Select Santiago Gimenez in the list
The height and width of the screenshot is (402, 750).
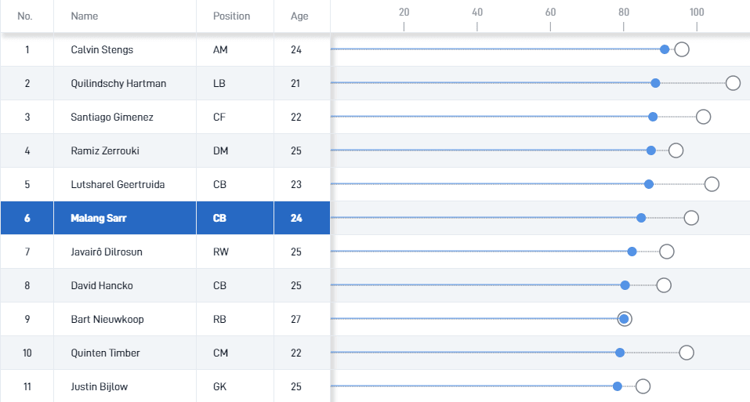tap(112, 117)
